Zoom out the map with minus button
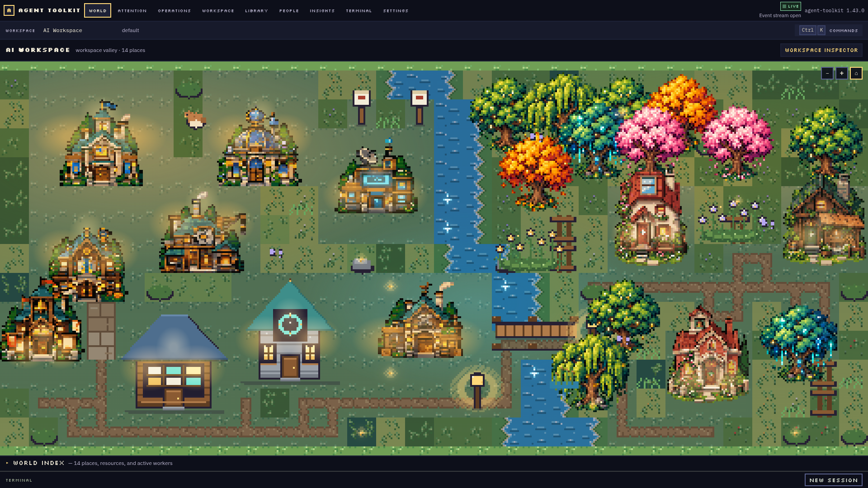This screenshot has height=488, width=868. tap(827, 73)
